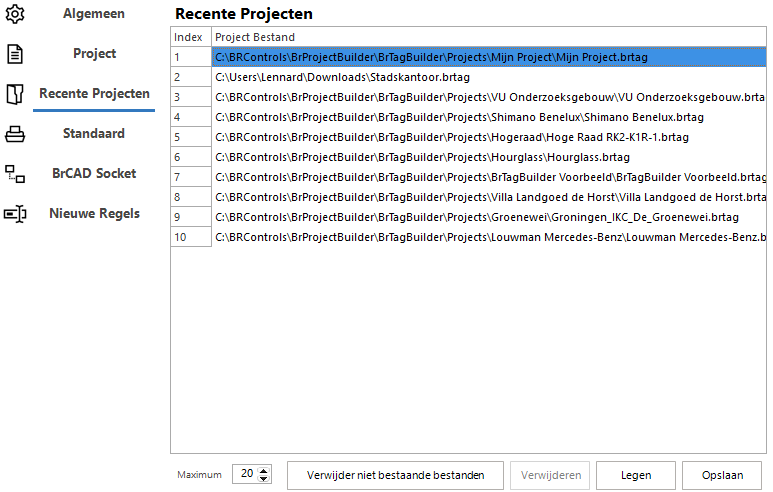
Task: Select the Villa Landgoed de Horst row
Action: tap(489, 197)
